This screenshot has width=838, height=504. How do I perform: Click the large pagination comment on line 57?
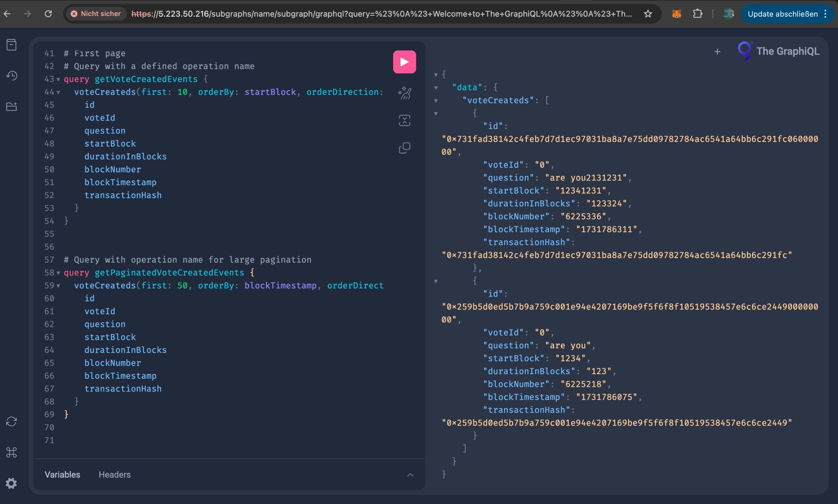[x=188, y=260]
